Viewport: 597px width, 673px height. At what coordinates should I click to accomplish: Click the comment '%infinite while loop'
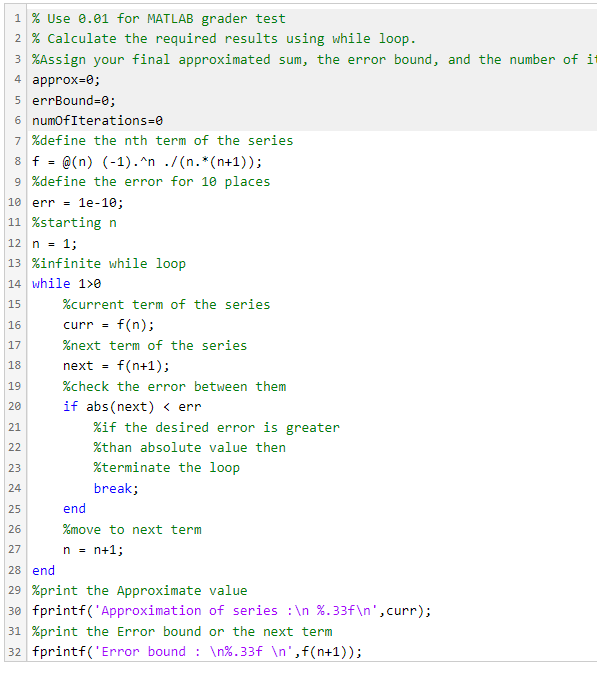[x=109, y=264]
